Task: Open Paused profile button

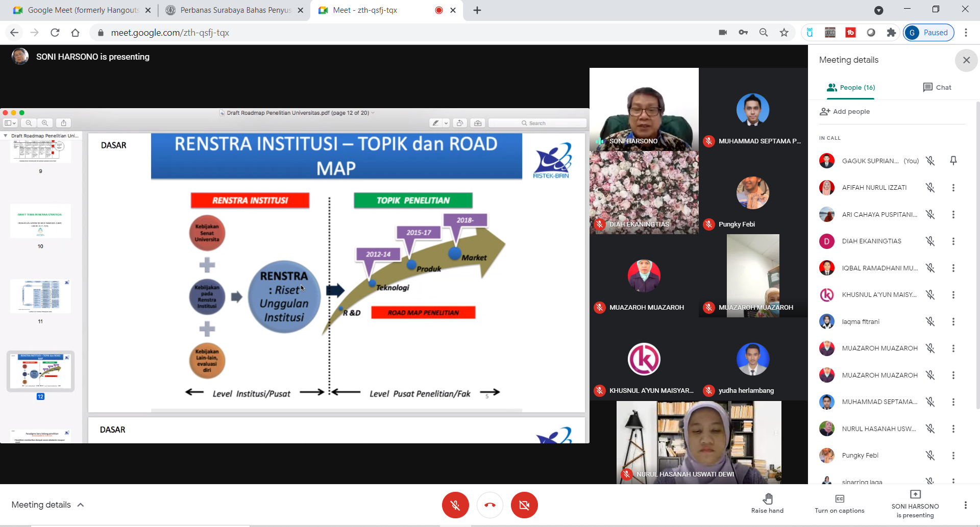Action: 928,33
